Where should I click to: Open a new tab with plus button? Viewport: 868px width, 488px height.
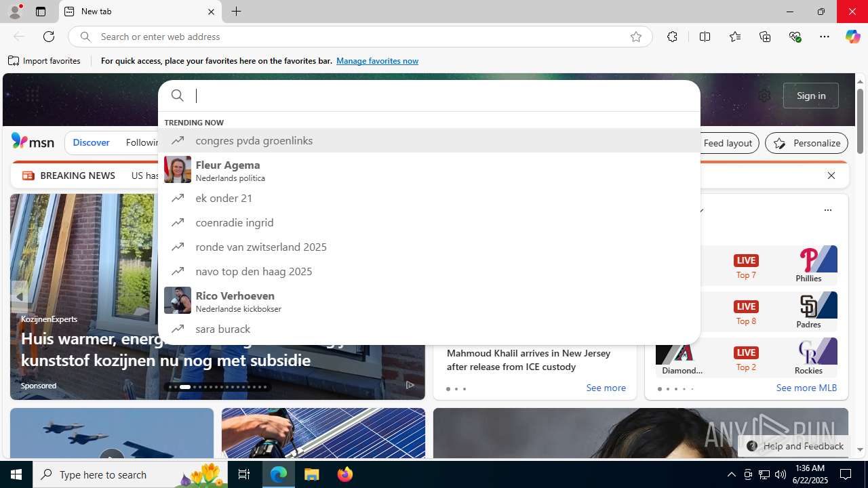[236, 12]
